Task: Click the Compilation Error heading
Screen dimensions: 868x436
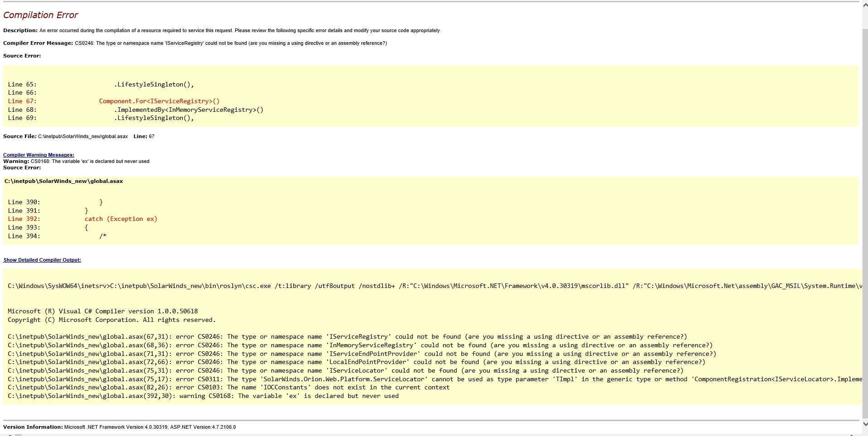Action: pos(41,15)
